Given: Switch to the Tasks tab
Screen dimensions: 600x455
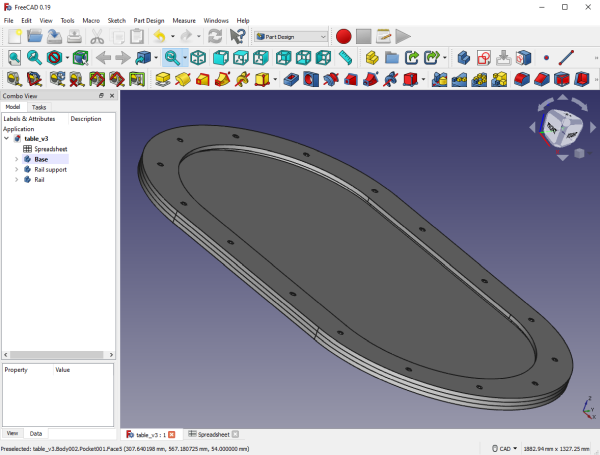Looking at the screenshot, I should click(x=39, y=106).
